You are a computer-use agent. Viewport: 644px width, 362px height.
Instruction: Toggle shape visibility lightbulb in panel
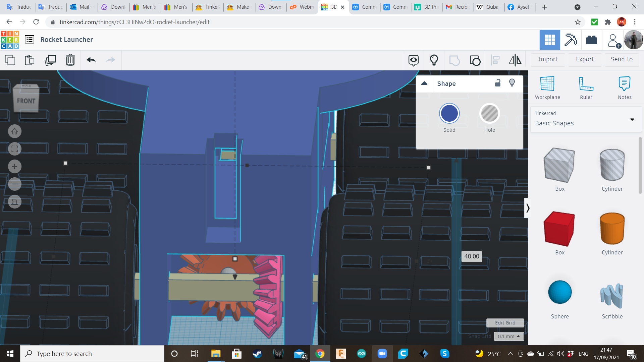coord(512,83)
